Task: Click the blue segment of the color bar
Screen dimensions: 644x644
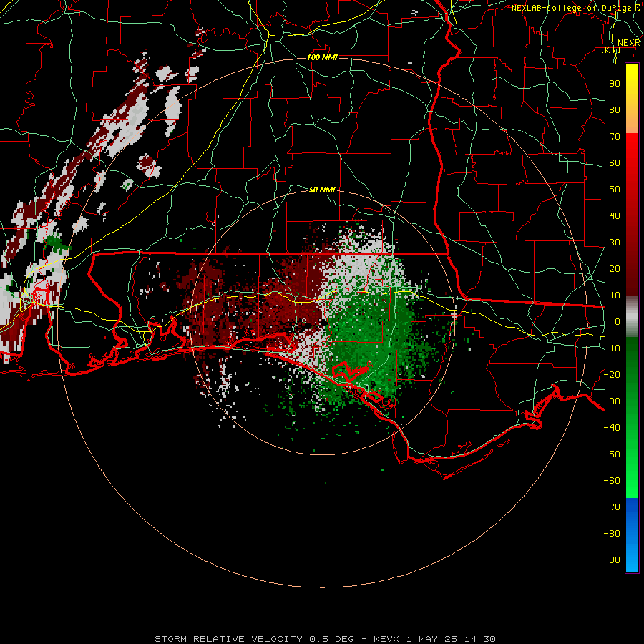Action: click(x=632, y=535)
